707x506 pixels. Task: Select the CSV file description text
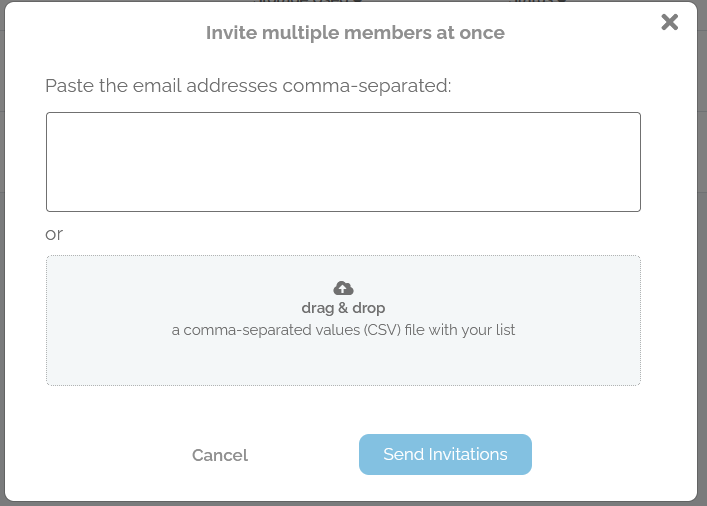point(343,330)
